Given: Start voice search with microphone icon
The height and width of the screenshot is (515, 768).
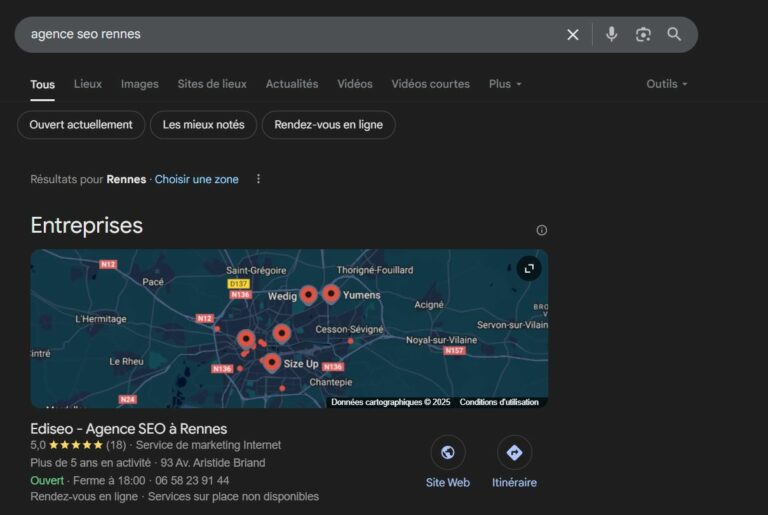Looking at the screenshot, I should pos(611,34).
